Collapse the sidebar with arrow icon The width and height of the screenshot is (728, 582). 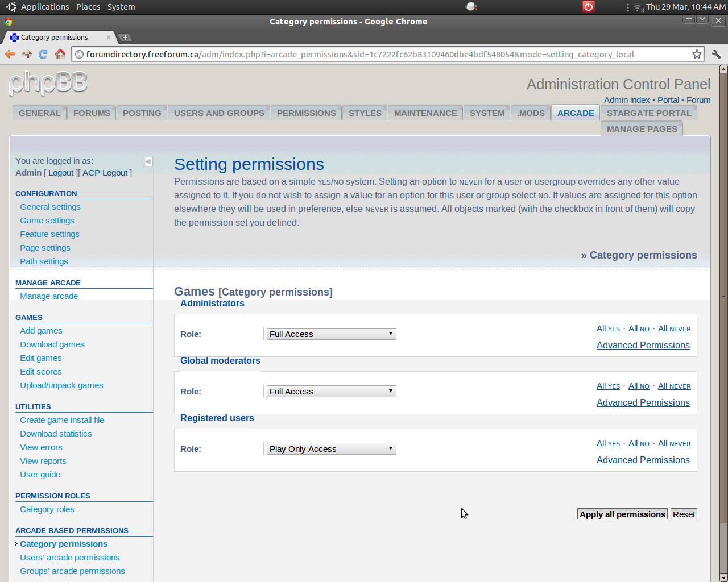coord(148,161)
